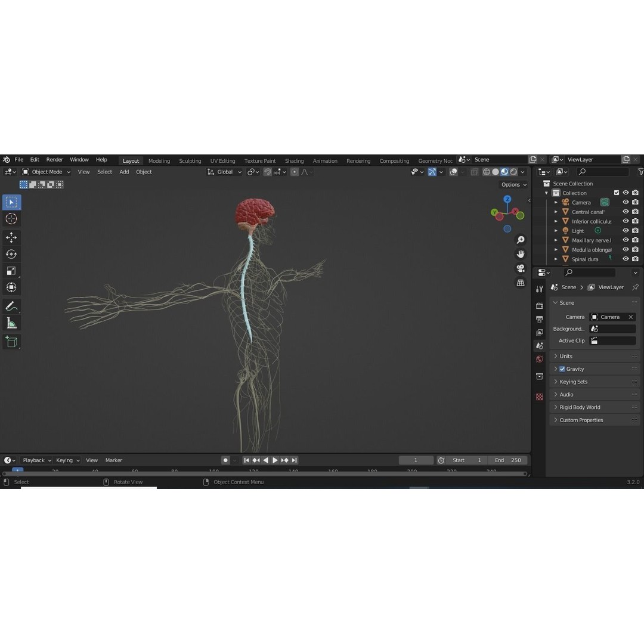Select the Rotate tool
This screenshot has width=644, height=644.
coord(11,253)
